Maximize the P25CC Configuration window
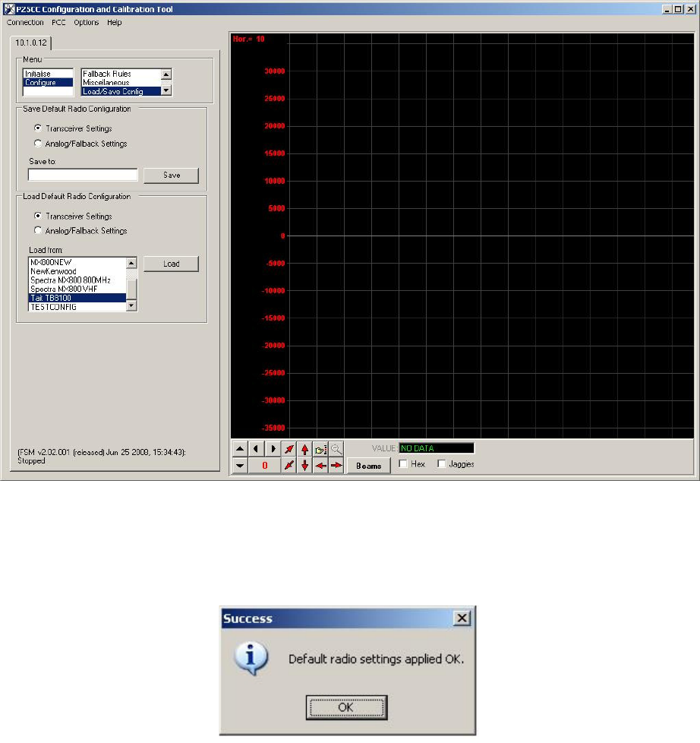 (678, 9)
